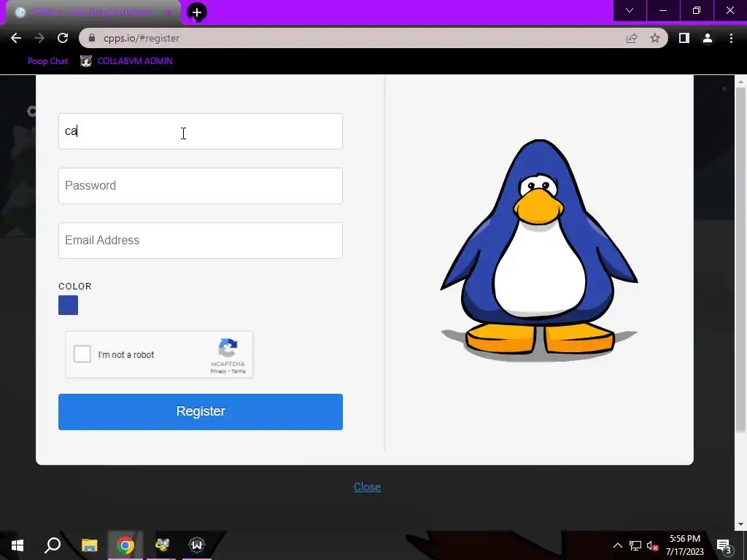Viewport: 747px width, 560px height.
Task: Reload the cpps.io page
Action: click(x=63, y=38)
